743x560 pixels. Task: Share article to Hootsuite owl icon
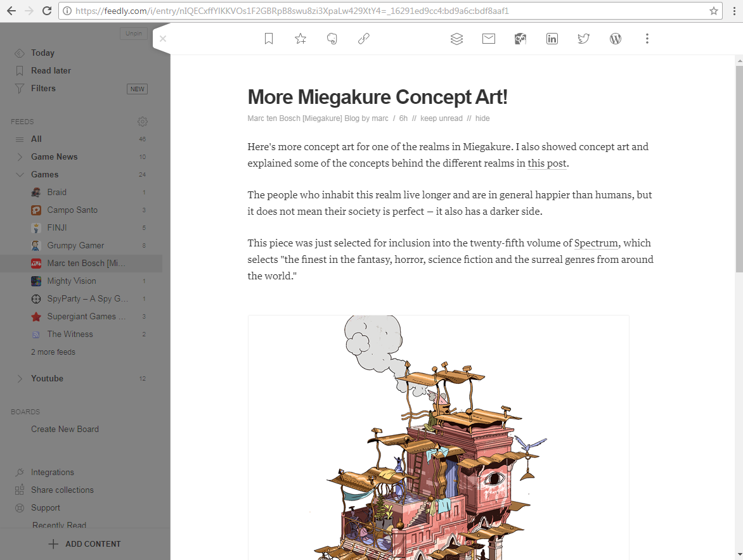[520, 39]
